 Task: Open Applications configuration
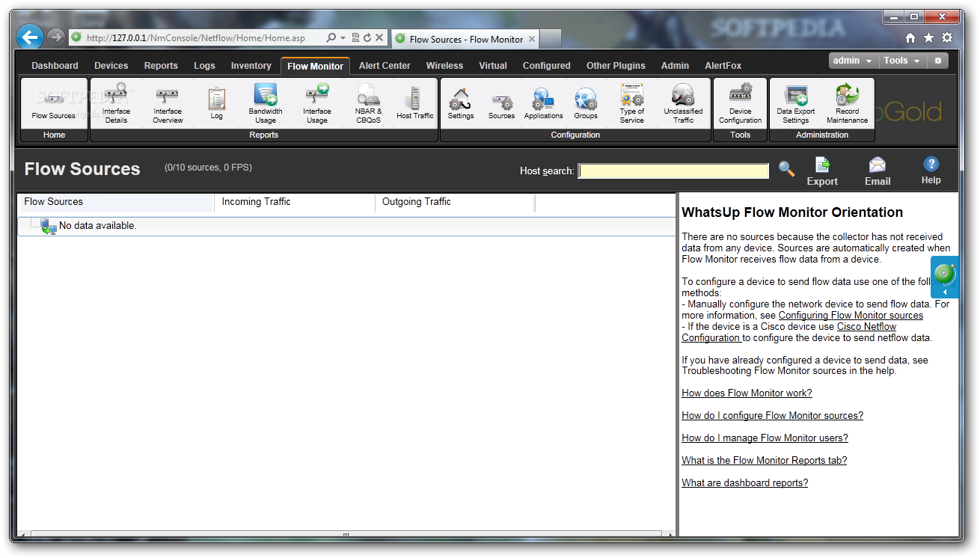click(x=543, y=103)
